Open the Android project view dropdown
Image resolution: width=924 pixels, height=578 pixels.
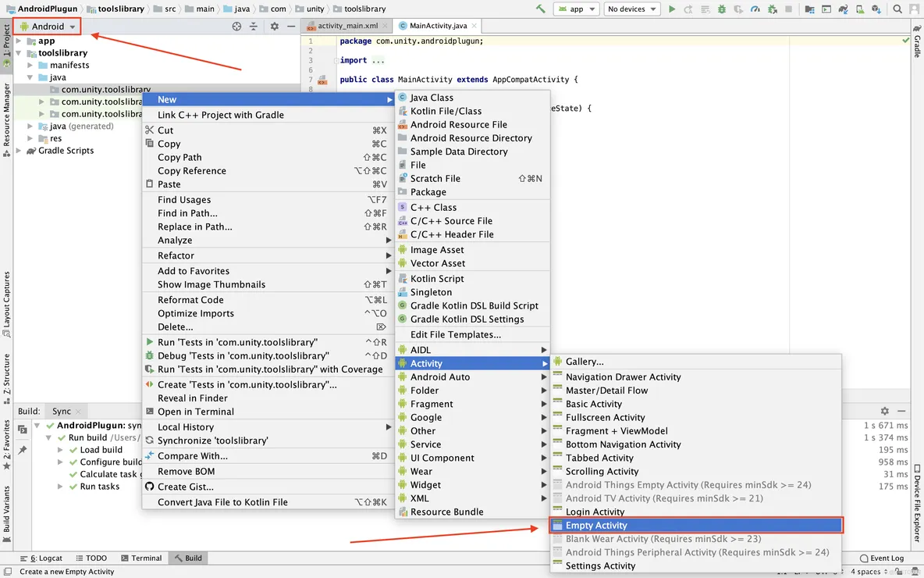[48, 27]
